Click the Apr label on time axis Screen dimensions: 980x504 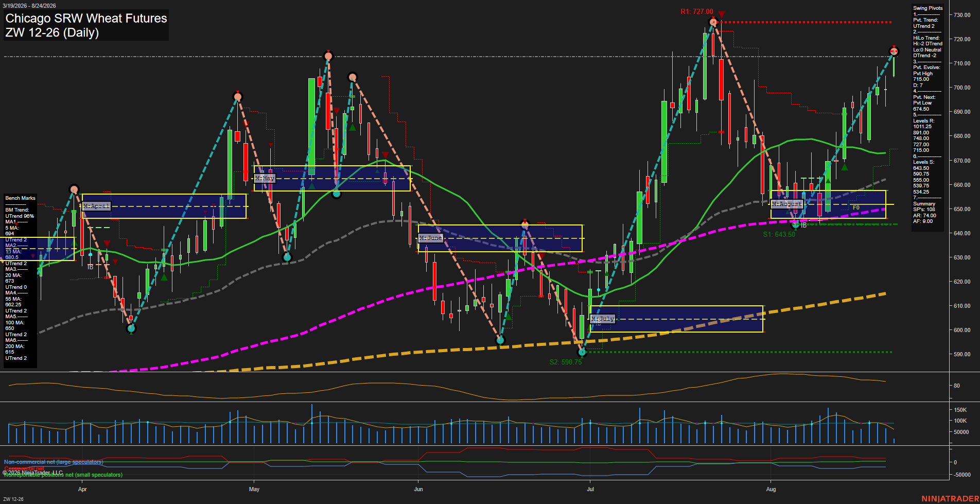point(82,489)
